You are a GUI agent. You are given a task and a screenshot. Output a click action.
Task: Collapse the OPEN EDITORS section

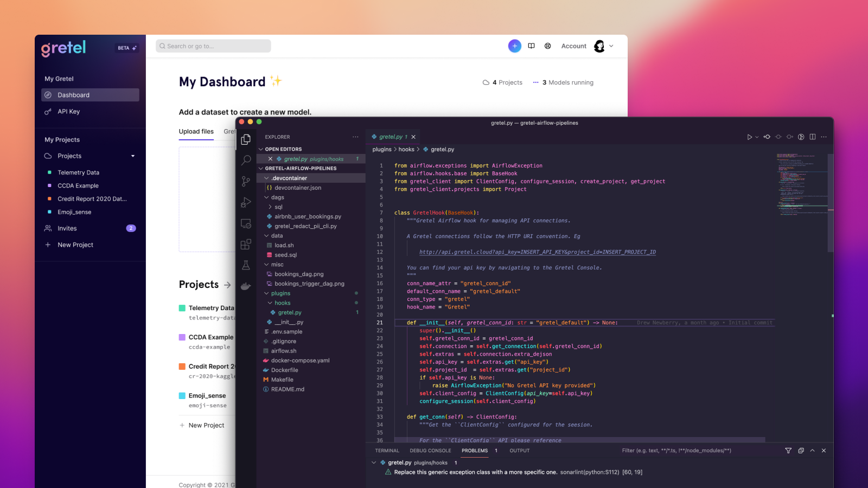(x=261, y=149)
